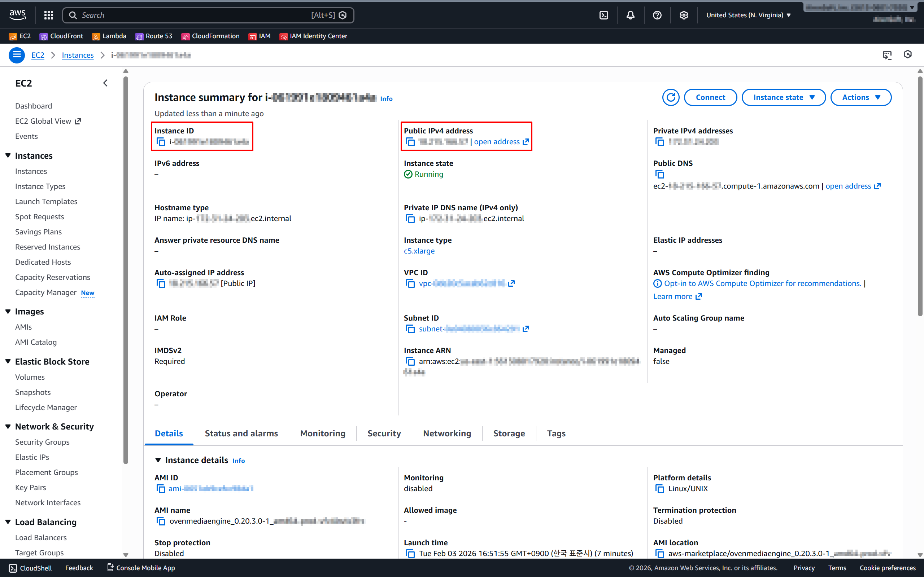The width and height of the screenshot is (924, 577).
Task: Copy the AMI ID with copy icon
Action: (x=161, y=488)
